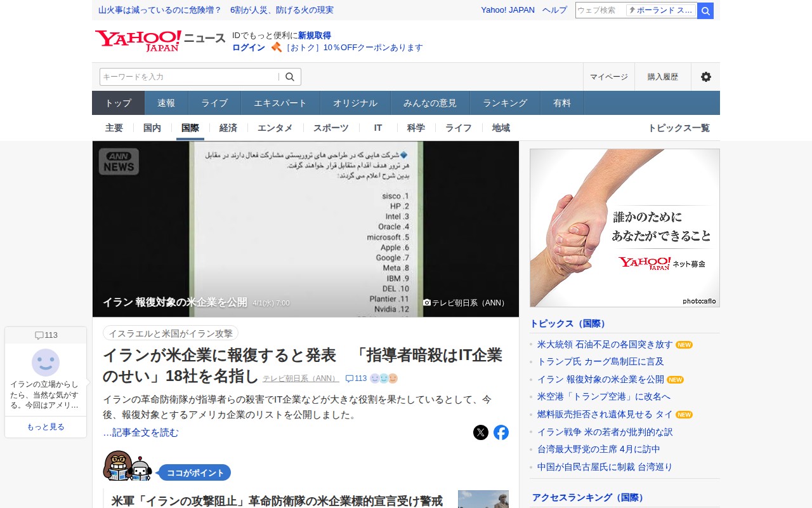
Task: Open the 10％OFFクーポン link
Action: 354,48
